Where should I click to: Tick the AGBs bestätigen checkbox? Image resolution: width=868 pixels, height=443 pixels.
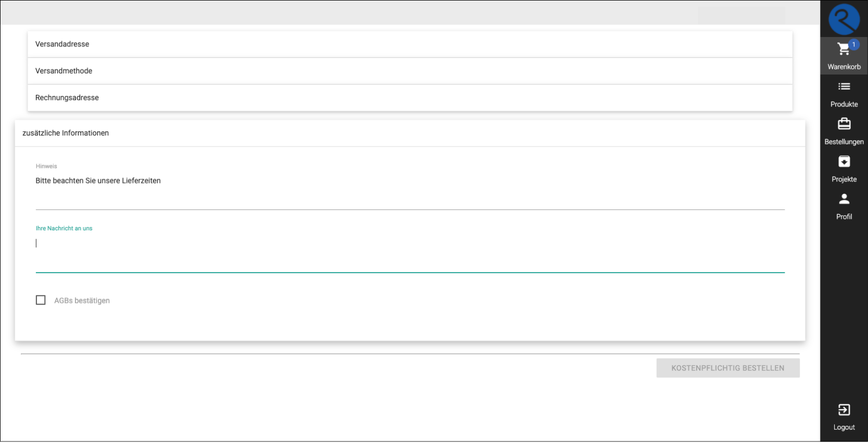point(41,300)
